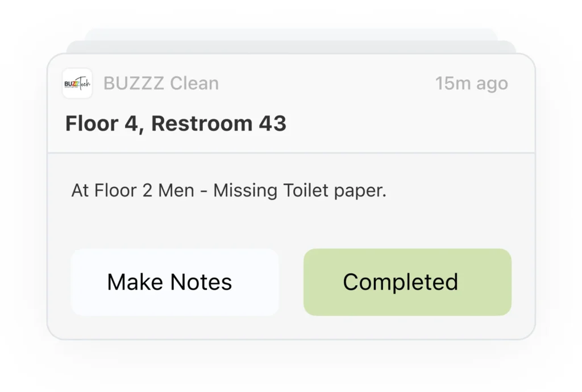Click the "BUZZZ Clean" app name
Viewport: 582px width, 392px height.
pos(161,84)
